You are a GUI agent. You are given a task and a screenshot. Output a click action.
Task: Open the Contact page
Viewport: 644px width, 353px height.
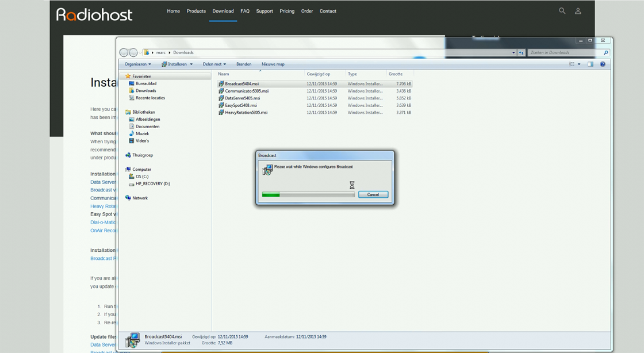(328, 11)
